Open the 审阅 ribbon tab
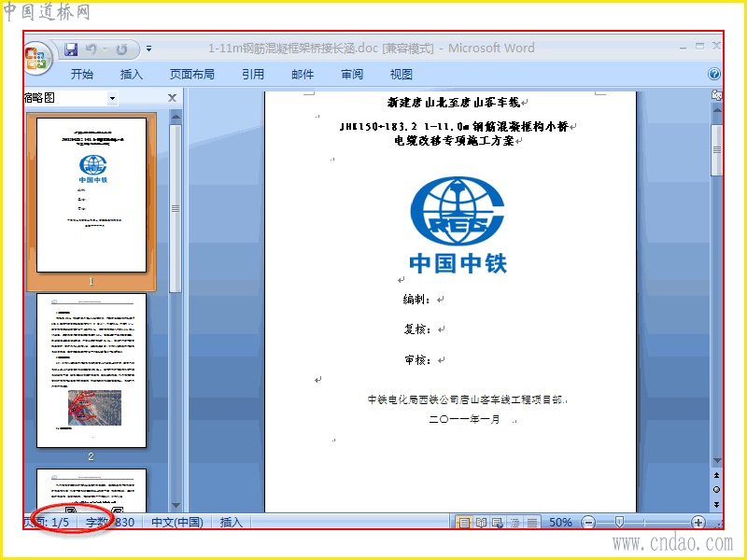 [352, 75]
